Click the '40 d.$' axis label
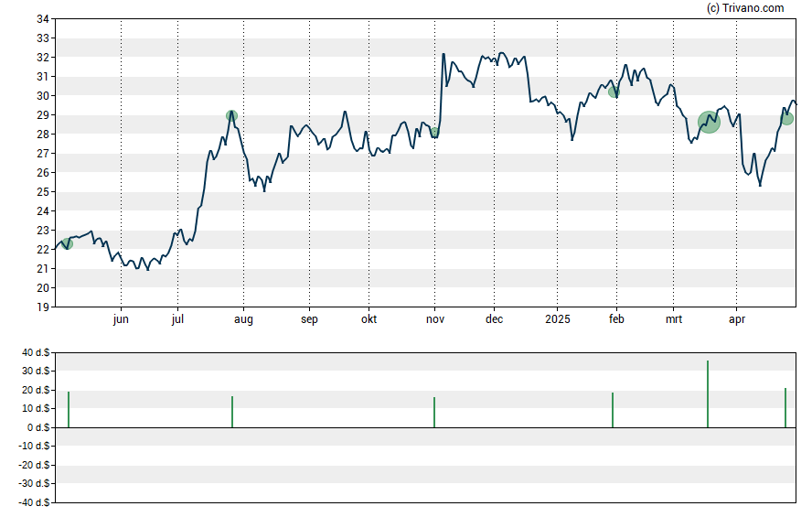 (x=36, y=353)
